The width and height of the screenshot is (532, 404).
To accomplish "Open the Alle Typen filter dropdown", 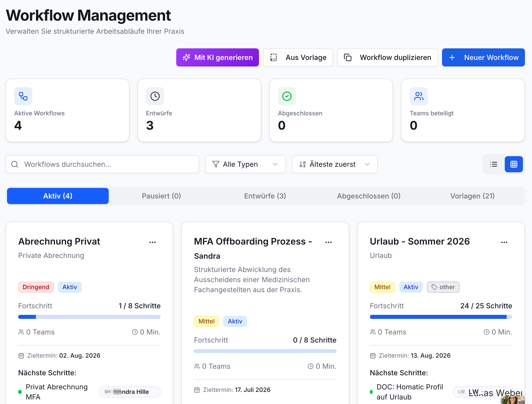I will [x=246, y=164].
